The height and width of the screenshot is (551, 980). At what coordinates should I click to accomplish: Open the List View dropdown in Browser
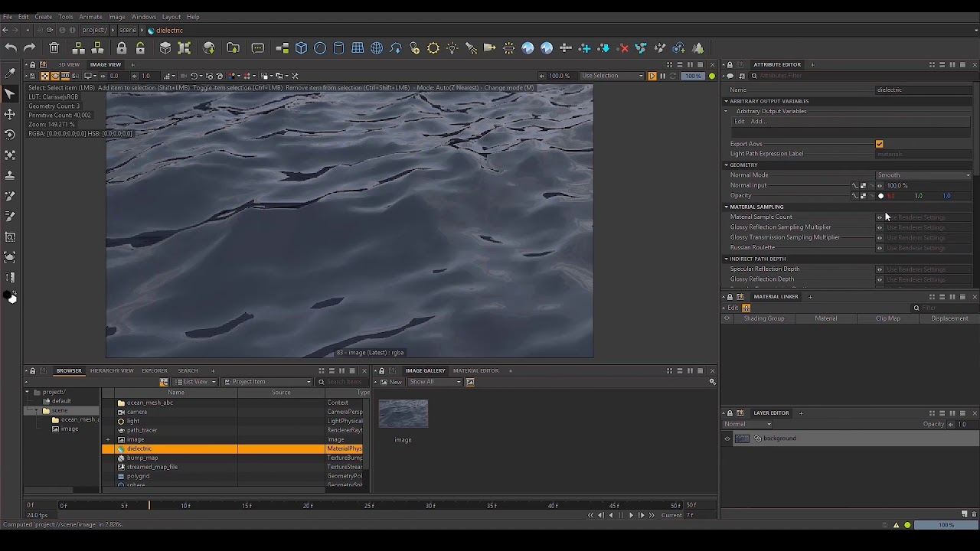(x=194, y=382)
